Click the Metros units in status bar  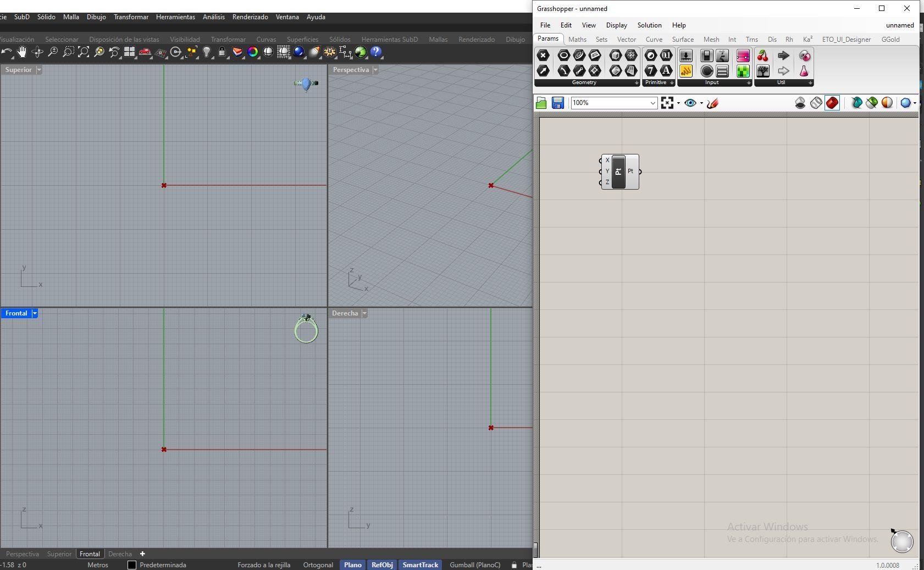point(98,565)
